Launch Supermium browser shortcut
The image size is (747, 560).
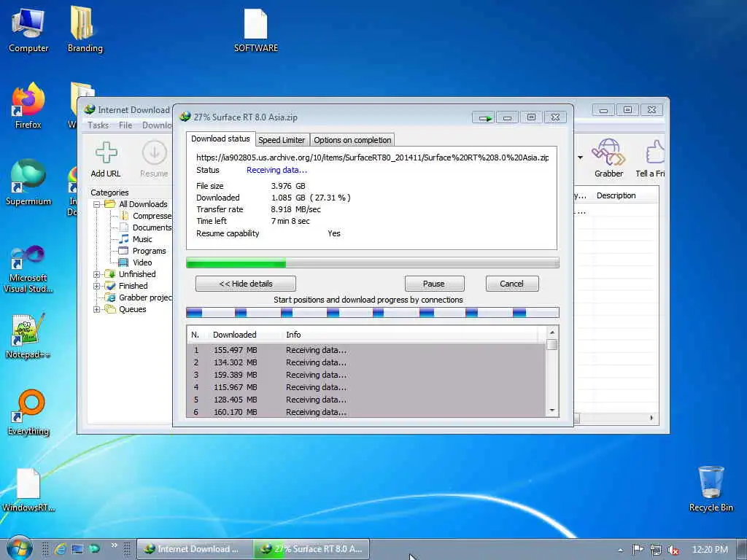[28, 183]
